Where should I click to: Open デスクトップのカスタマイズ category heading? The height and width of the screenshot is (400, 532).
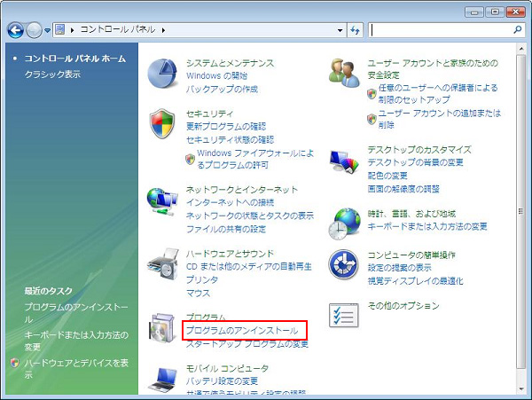[x=419, y=150]
